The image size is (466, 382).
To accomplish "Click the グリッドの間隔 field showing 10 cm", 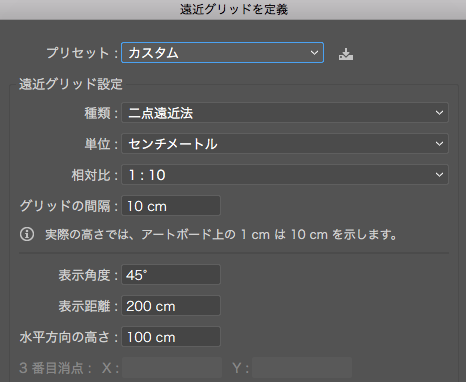I will [171, 206].
